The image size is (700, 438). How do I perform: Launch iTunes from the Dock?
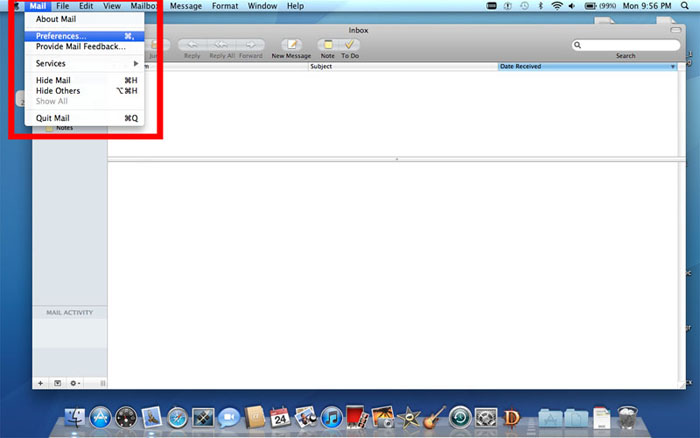(331, 418)
